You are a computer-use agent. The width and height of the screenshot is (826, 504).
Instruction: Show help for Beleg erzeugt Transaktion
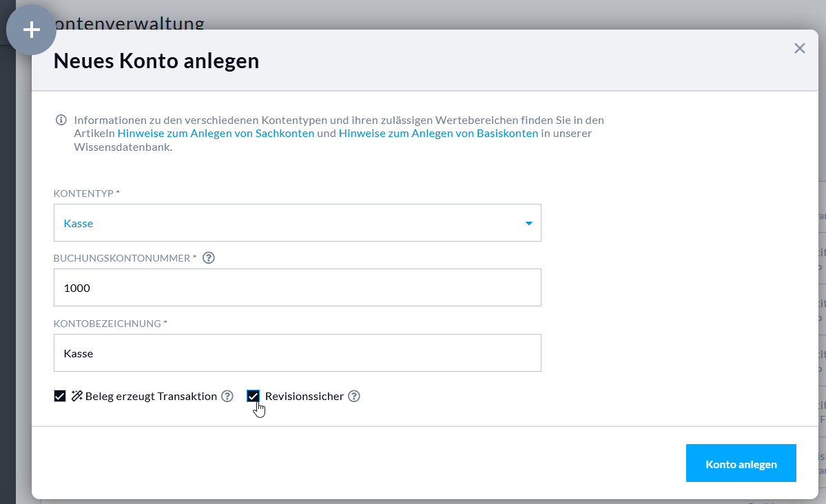227,396
